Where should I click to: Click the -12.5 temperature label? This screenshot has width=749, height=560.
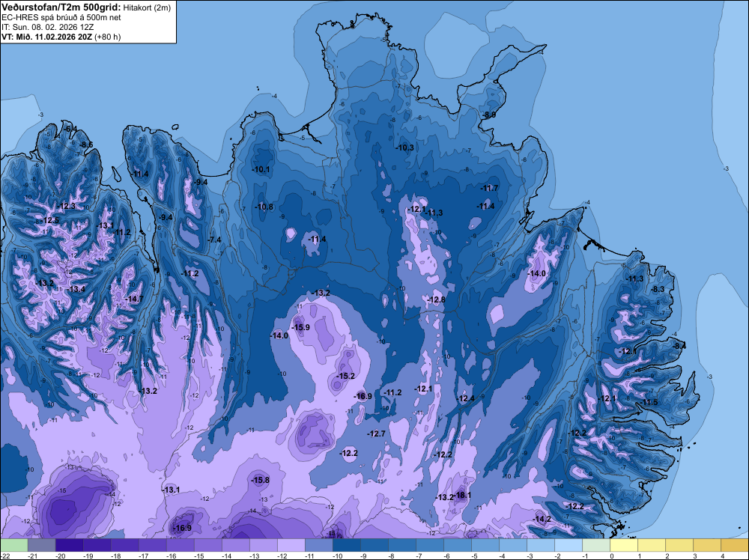[x=51, y=220]
